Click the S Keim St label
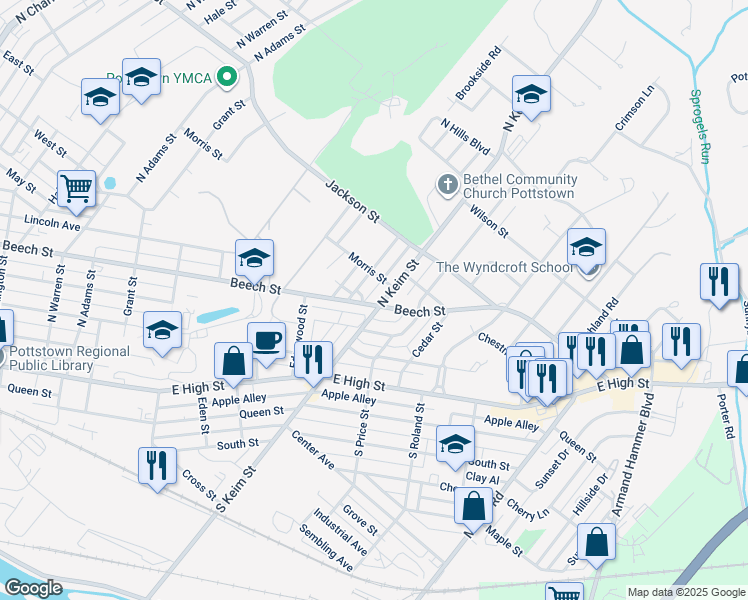748x600 pixels. pos(236,490)
